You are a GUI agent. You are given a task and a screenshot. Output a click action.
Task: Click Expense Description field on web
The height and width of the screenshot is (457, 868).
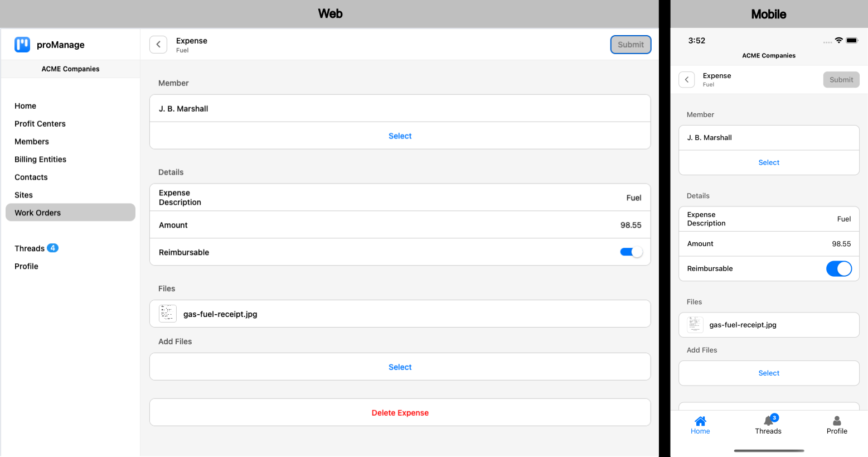400,198
